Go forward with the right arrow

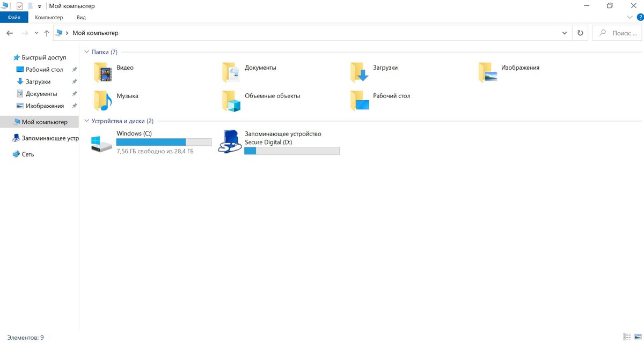coord(25,33)
